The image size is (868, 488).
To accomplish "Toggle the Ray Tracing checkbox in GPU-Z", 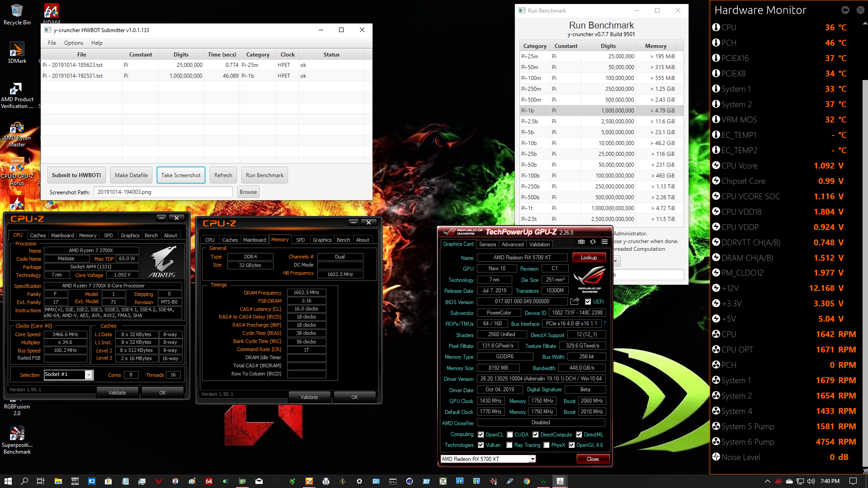I will [x=510, y=445].
